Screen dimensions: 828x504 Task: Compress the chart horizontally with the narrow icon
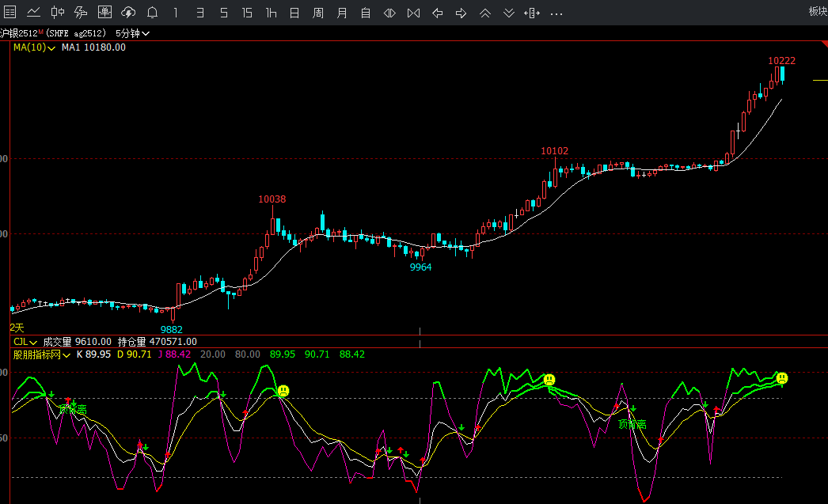point(413,13)
